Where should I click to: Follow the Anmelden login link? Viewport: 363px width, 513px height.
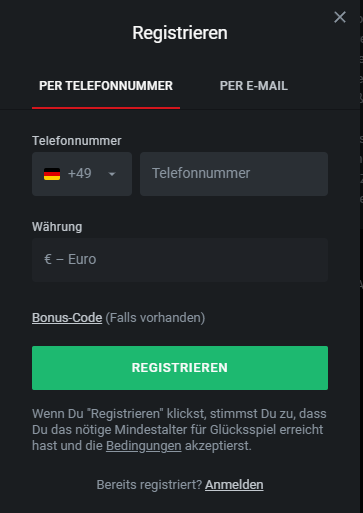coord(234,485)
